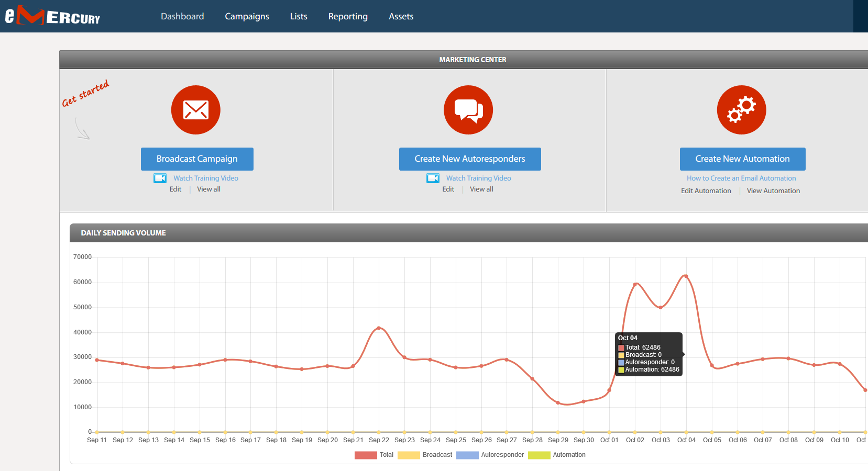Click the red chat bubbles Autoresponder icon
Image resolution: width=868 pixels, height=471 pixels.
tap(468, 110)
